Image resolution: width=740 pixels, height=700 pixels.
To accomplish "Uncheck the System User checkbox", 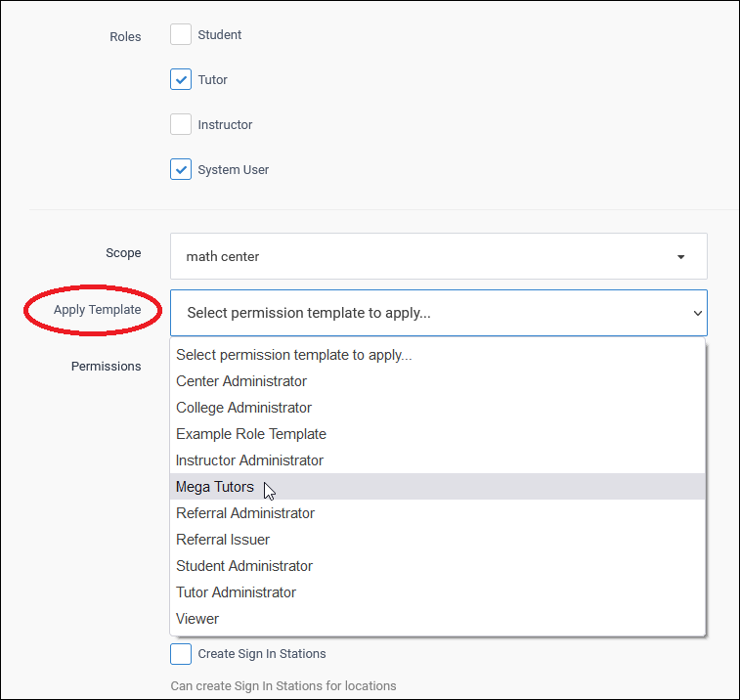I will click(181, 170).
